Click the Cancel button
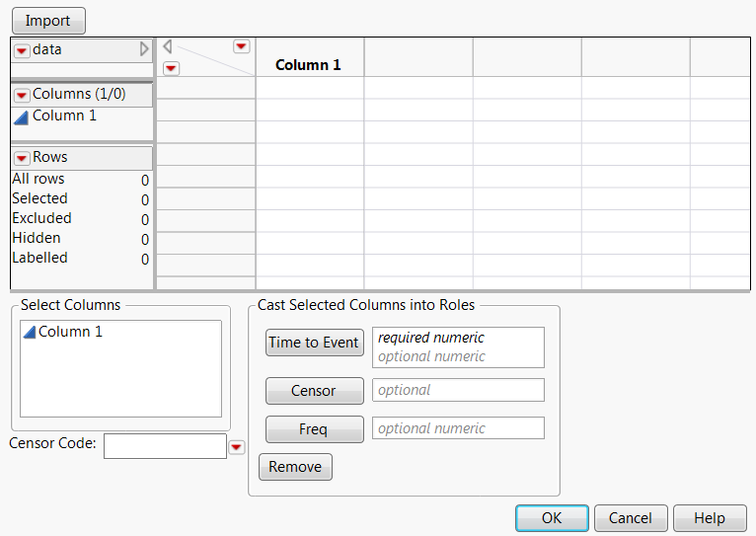Viewport: 756px width, 536px height. pos(631,518)
